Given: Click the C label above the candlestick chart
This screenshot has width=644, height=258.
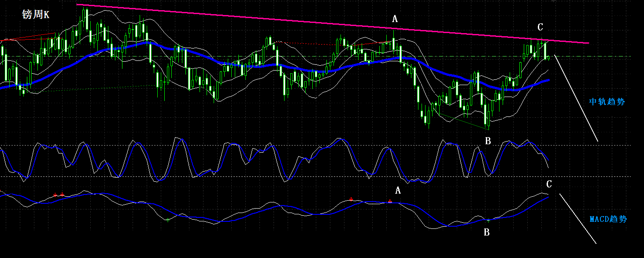Looking at the screenshot, I should click(x=540, y=27).
